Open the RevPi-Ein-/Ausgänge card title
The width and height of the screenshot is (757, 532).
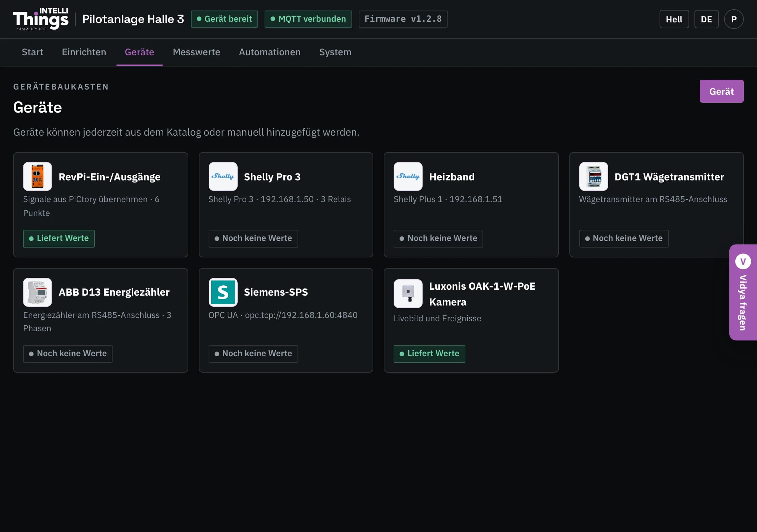[x=110, y=177]
